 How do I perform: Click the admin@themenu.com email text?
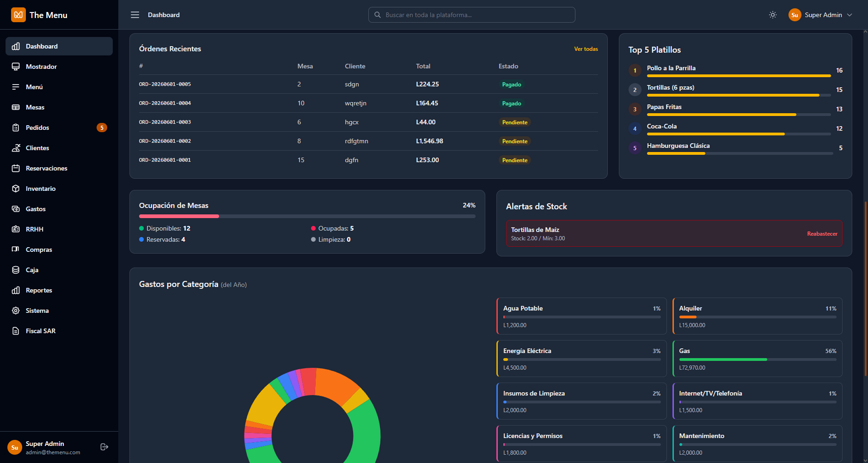53,452
